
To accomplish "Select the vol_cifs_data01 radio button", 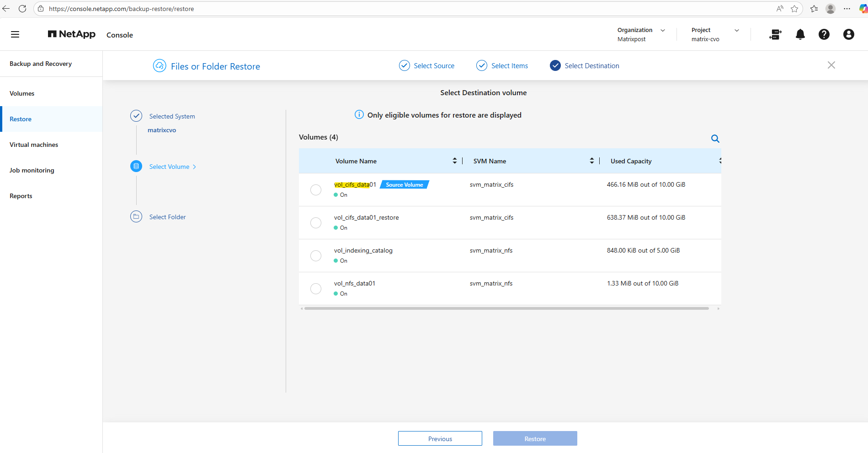I will (x=316, y=190).
